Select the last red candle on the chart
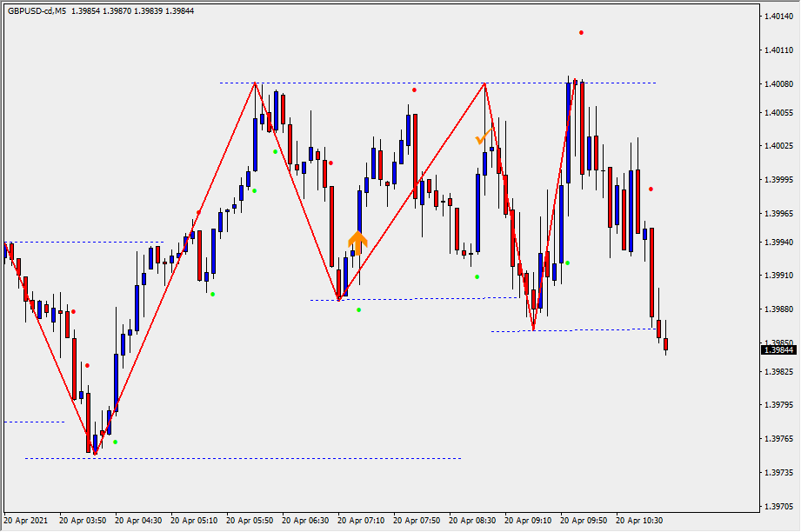801x532 pixels. (x=665, y=345)
